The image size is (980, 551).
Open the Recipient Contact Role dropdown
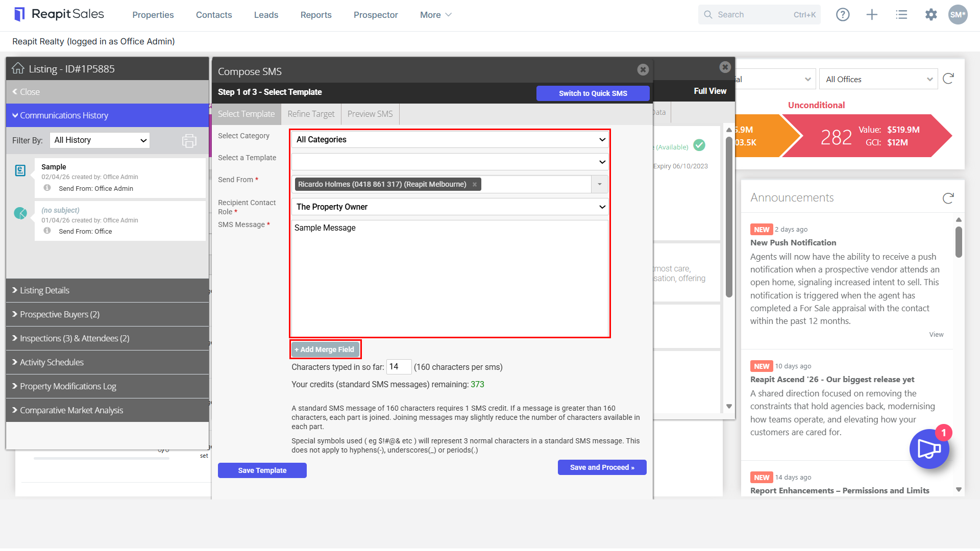click(x=450, y=207)
